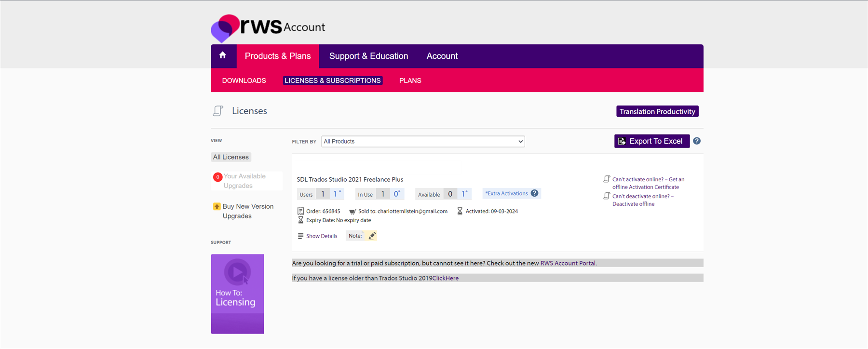The height and width of the screenshot is (349, 868).
Task: Click the red zero upgrades badge
Action: tap(218, 177)
